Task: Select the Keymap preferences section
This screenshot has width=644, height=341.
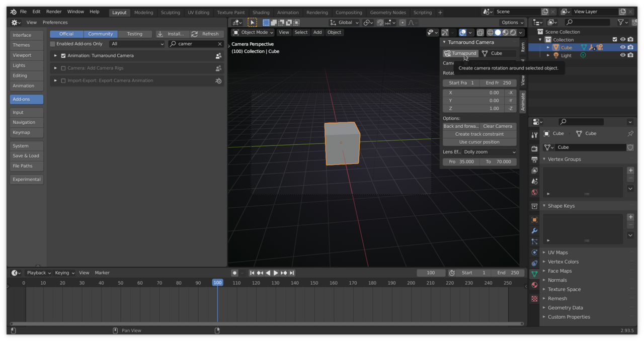Action: (x=26, y=132)
